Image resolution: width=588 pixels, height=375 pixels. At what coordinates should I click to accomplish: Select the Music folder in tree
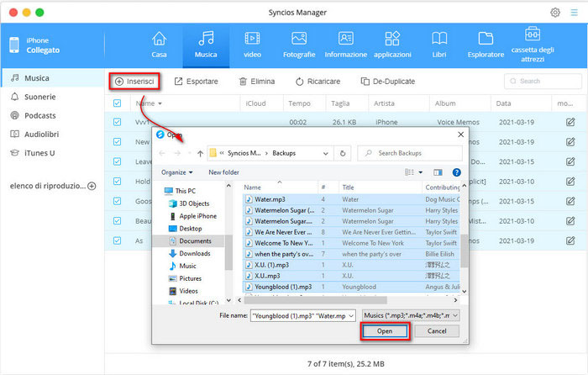pyautogui.click(x=183, y=266)
